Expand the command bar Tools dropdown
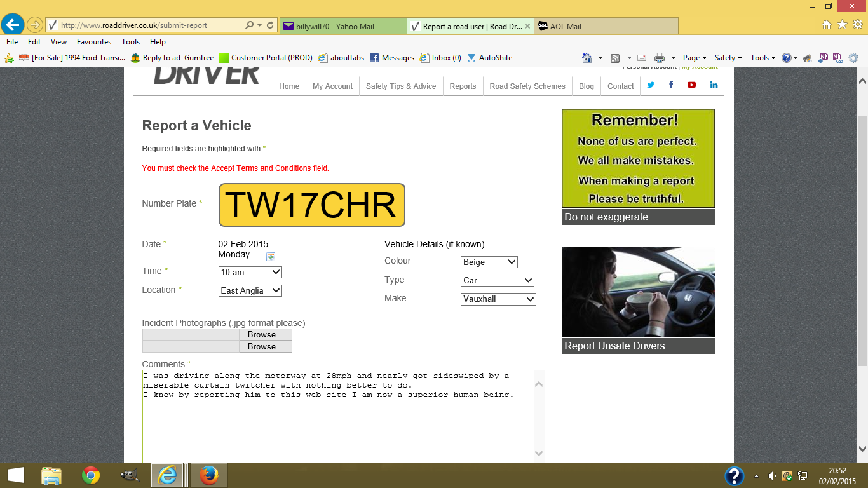This screenshot has height=488, width=868. click(763, 58)
